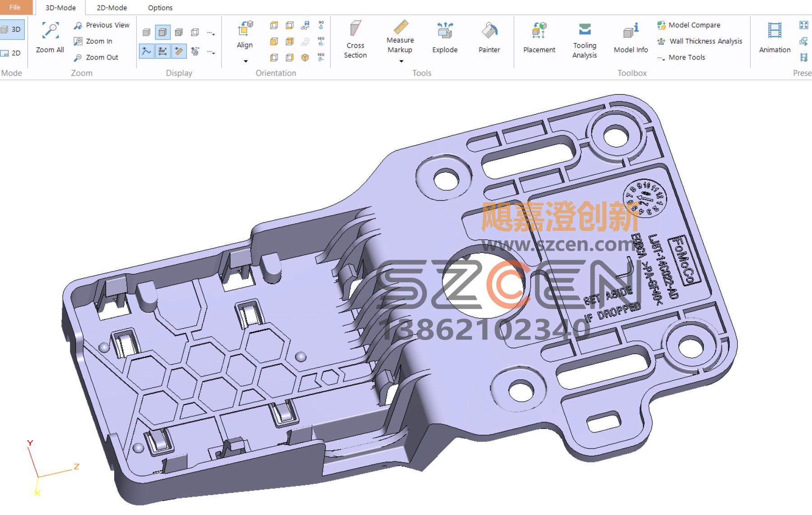This screenshot has height=515, width=812.
Task: Open Model Info
Action: coord(631,38)
